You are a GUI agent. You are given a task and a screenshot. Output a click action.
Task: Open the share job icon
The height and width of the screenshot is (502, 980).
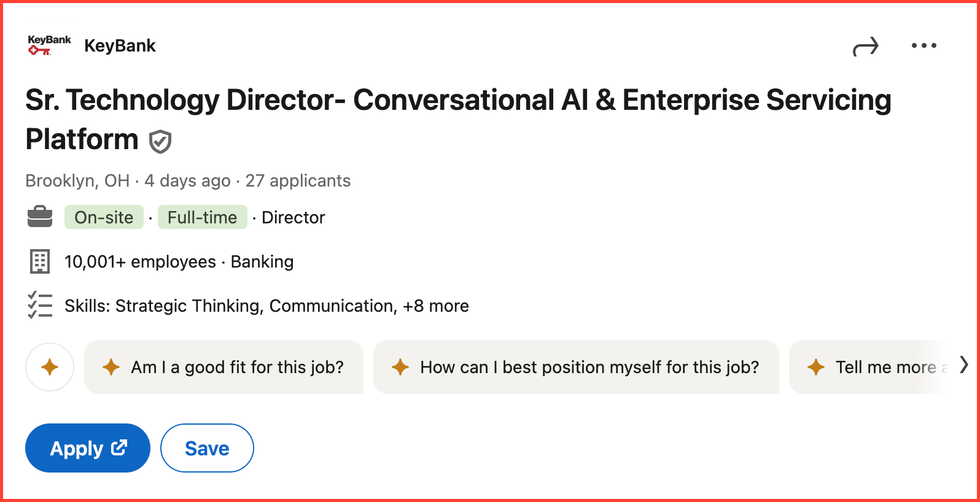(866, 45)
